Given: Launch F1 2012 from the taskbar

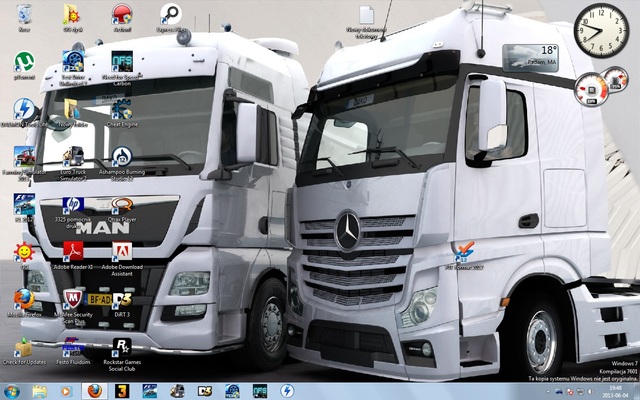Looking at the screenshot, I should coord(149,391).
